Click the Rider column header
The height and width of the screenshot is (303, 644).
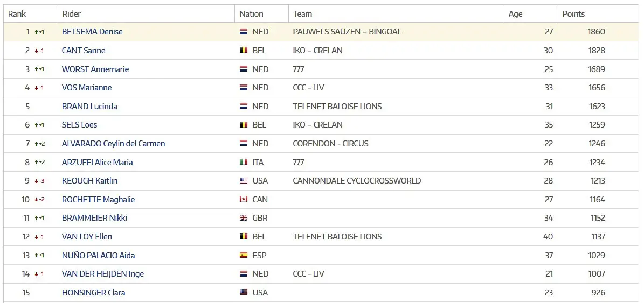[x=72, y=14]
